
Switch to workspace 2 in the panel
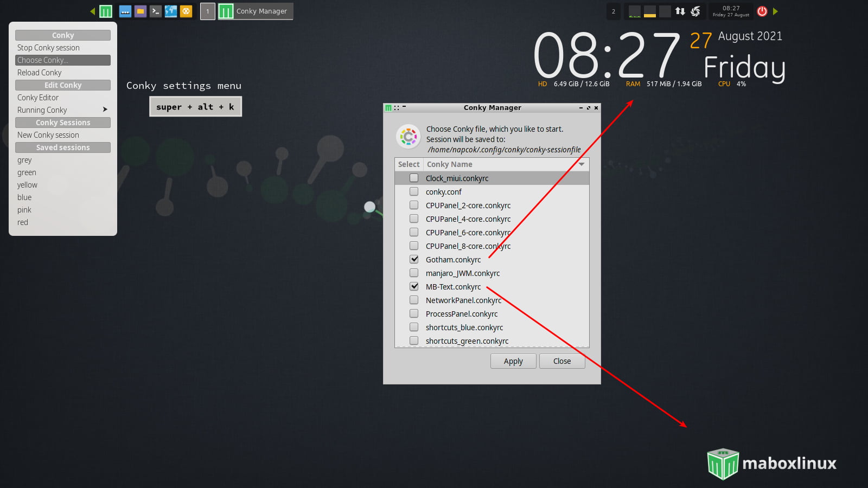614,11
